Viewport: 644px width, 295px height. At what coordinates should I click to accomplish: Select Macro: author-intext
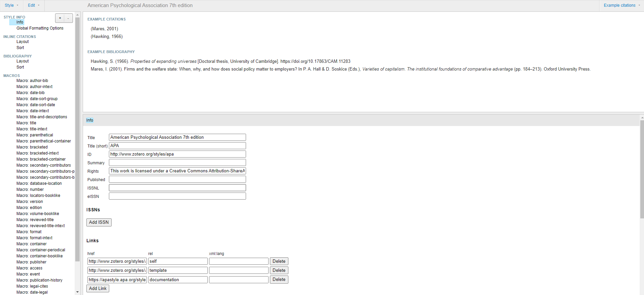pyautogui.click(x=35, y=87)
